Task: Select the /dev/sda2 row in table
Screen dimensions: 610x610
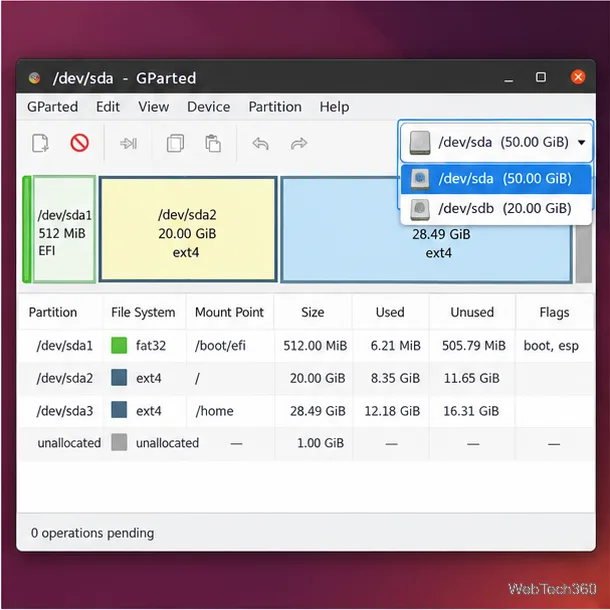Action: click(307, 378)
